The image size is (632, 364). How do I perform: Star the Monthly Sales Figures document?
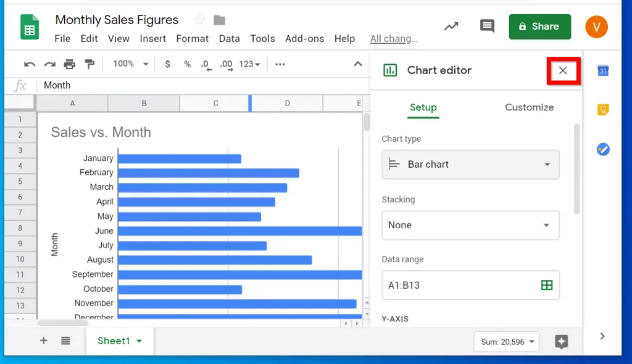199,20
